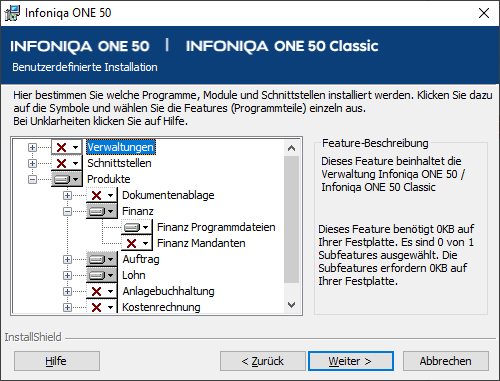Open the Finanz Mandanten red X state icon

pyautogui.click(x=137, y=243)
